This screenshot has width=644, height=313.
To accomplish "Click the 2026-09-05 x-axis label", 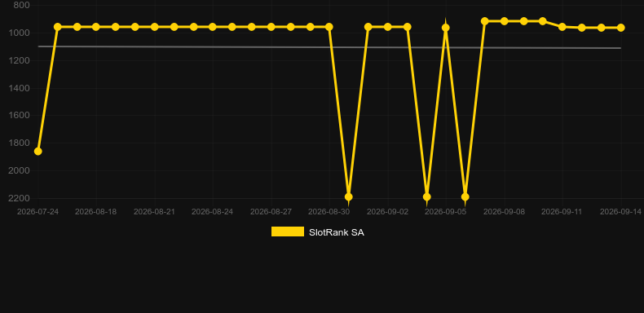I will click(446, 212).
